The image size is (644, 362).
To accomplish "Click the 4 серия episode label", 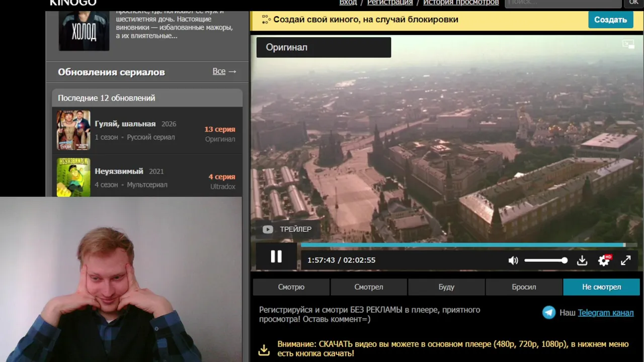I will click(x=222, y=177).
